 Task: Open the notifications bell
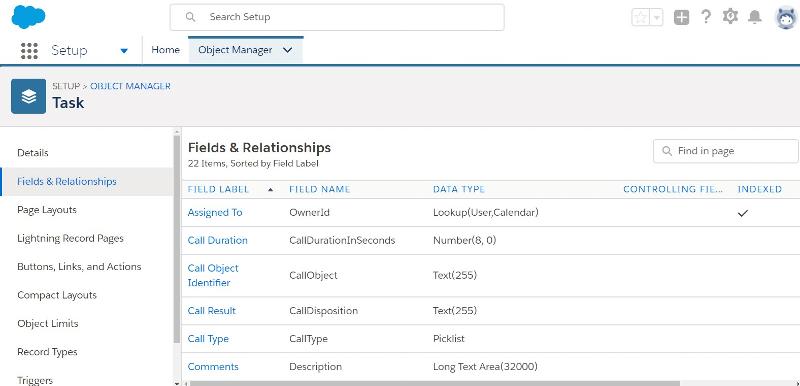coord(755,17)
